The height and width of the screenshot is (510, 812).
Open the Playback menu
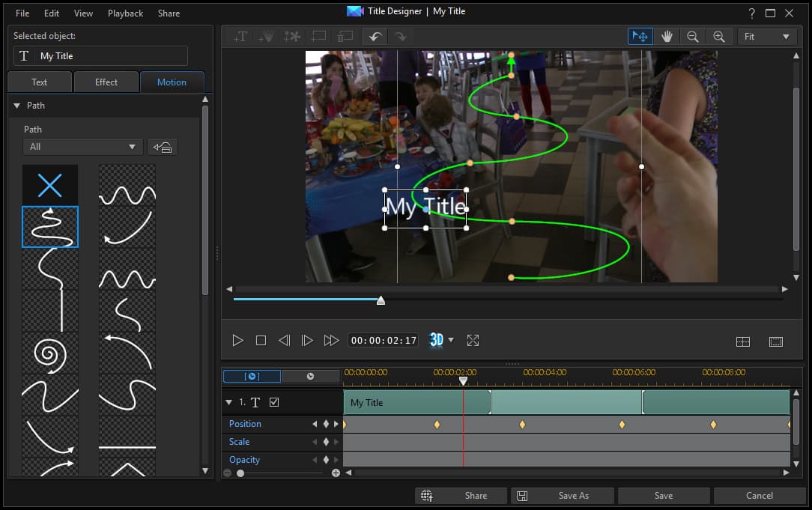[125, 13]
